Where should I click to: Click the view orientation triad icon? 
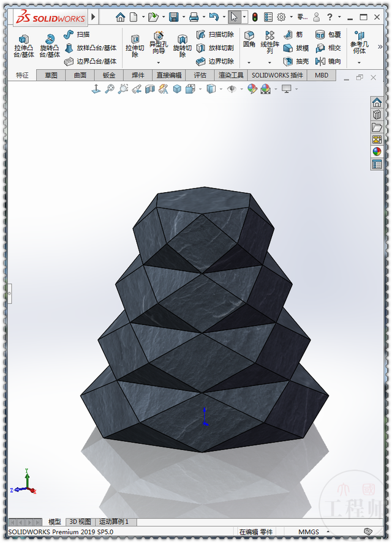pyautogui.click(x=96, y=89)
